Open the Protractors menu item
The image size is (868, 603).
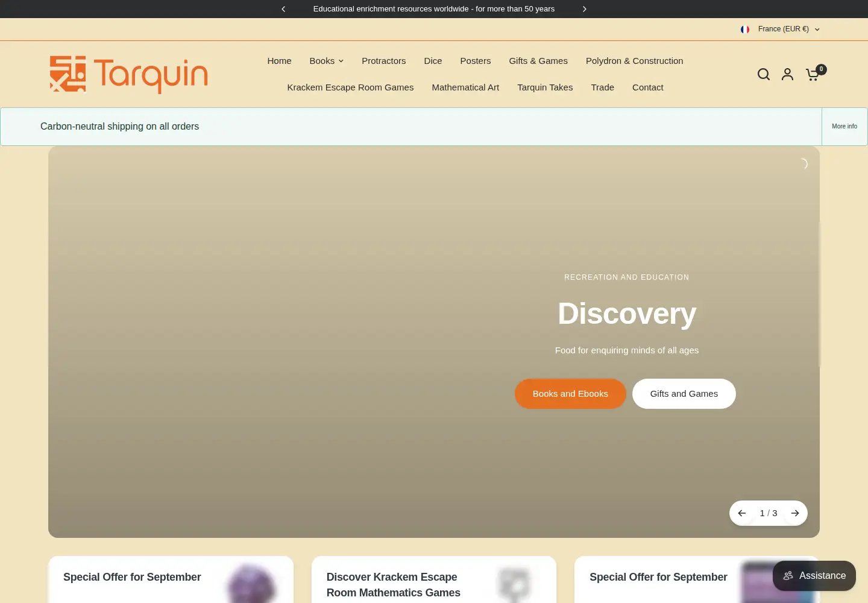pos(384,61)
